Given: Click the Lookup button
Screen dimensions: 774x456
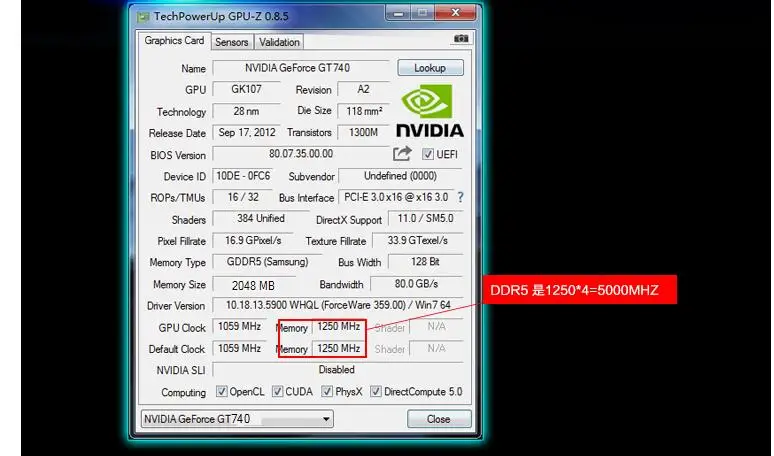Looking at the screenshot, I should tap(430, 68).
